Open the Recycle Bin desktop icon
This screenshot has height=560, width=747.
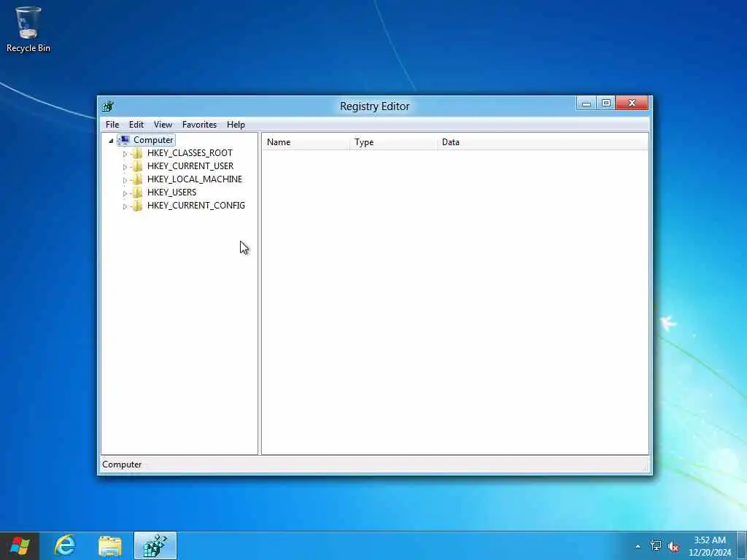tap(28, 29)
